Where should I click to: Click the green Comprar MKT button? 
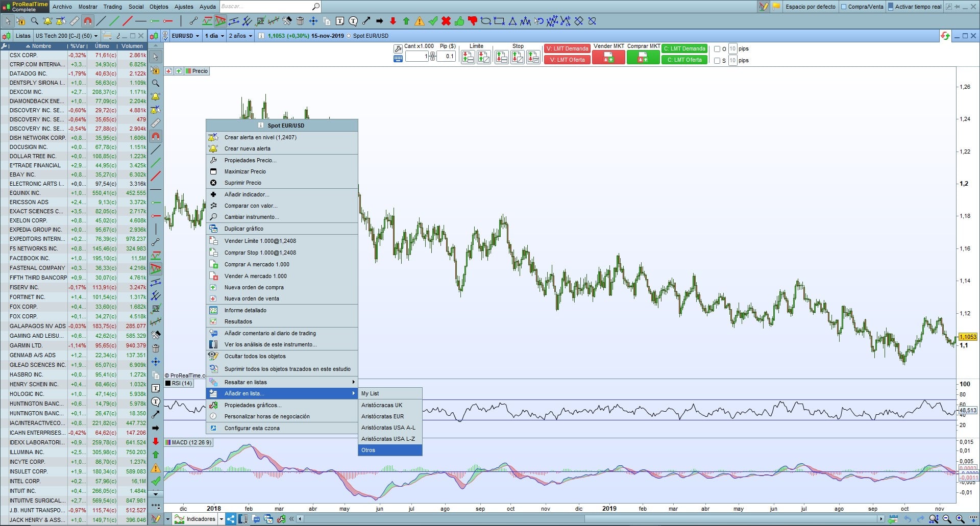click(643, 58)
